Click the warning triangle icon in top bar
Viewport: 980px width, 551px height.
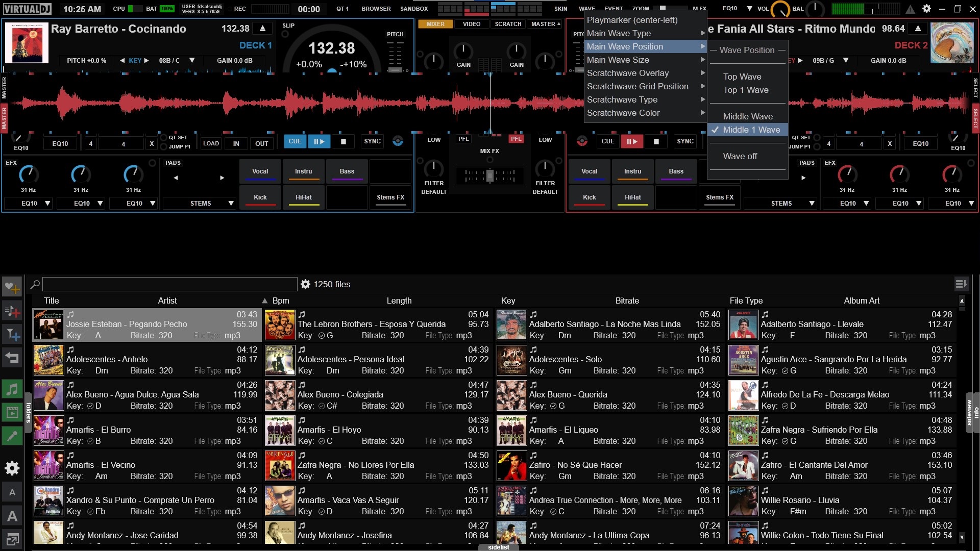910,9
